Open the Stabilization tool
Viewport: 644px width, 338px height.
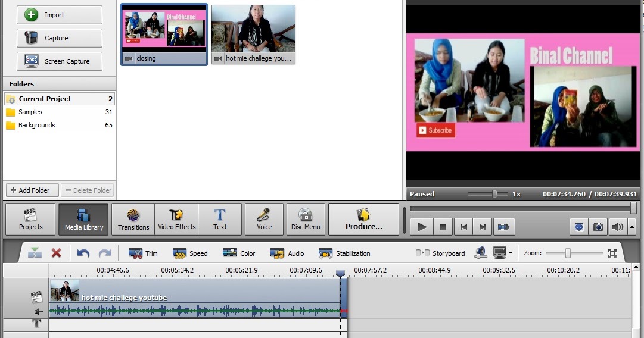[344, 253]
